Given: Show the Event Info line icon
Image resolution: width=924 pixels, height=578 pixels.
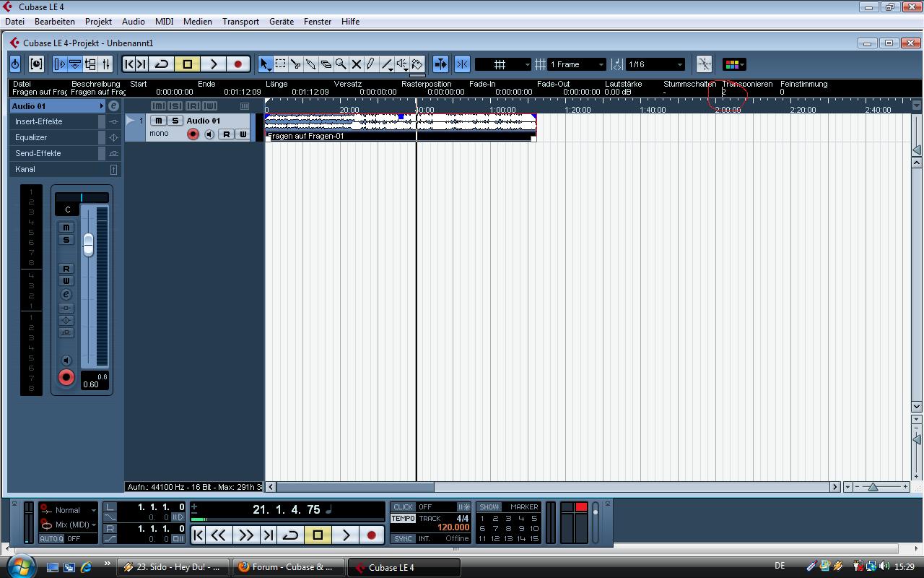Looking at the screenshot, I should (75, 64).
